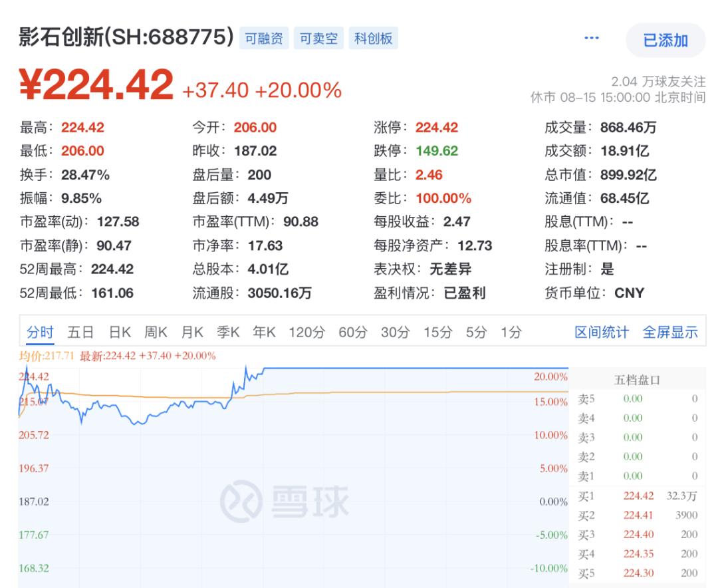718x588 pixels.
Task: Open the 月K chart tab
Action: coord(192,332)
